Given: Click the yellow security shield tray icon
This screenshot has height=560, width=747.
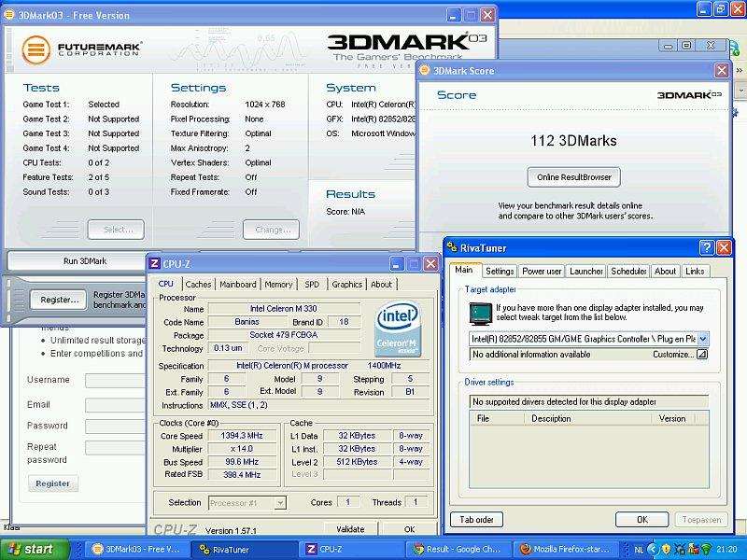Looking at the screenshot, I should pyautogui.click(x=666, y=550).
